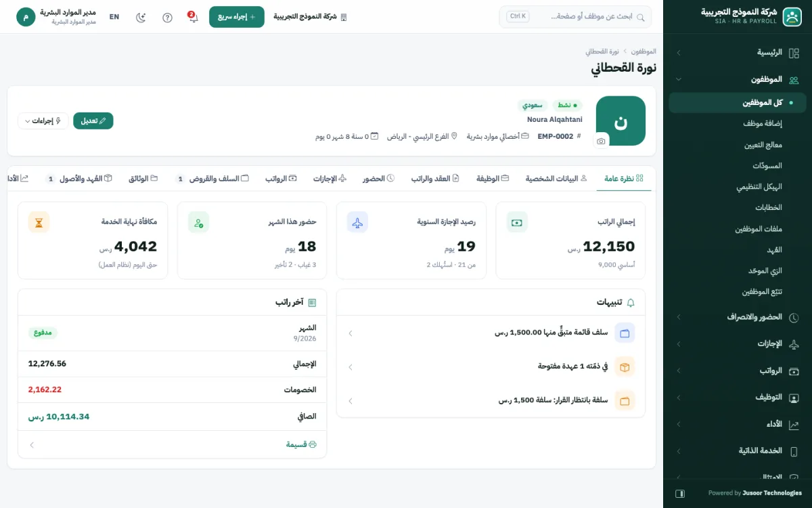Open ملفات الموظفين sidebar item
The image size is (812, 508).
(x=759, y=229)
